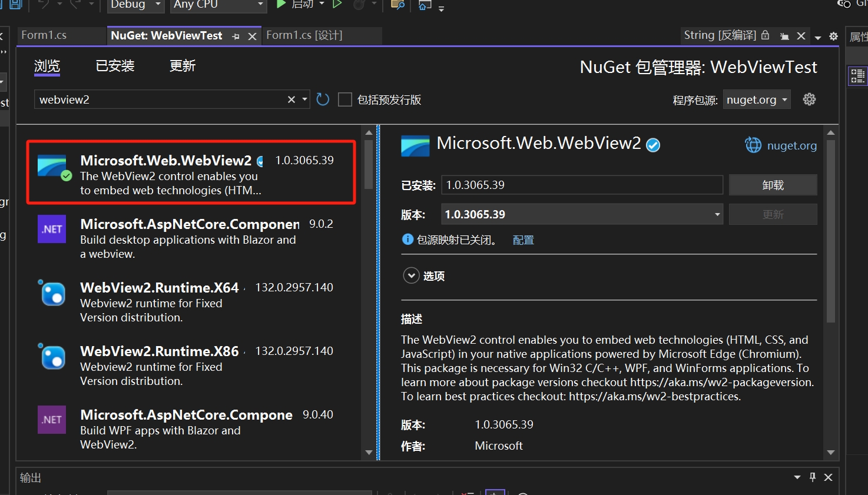Click the details pane vertical scrollbar thumb

831,231
